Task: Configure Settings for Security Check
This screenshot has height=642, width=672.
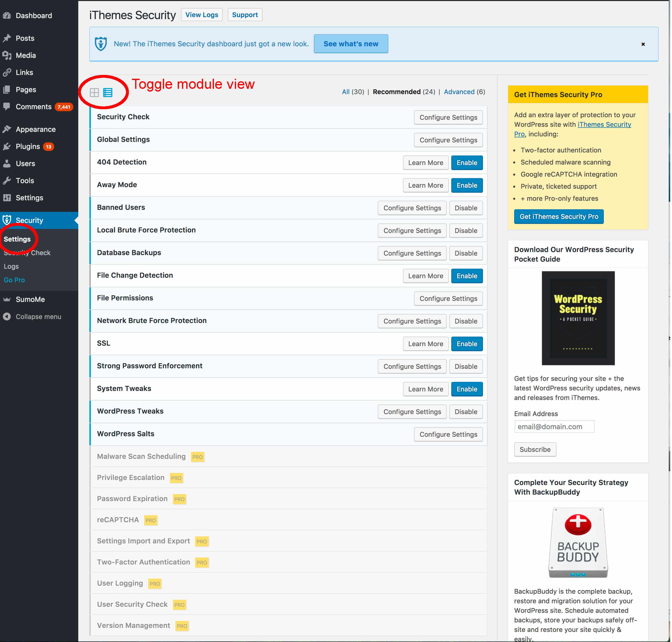Action: click(x=448, y=117)
